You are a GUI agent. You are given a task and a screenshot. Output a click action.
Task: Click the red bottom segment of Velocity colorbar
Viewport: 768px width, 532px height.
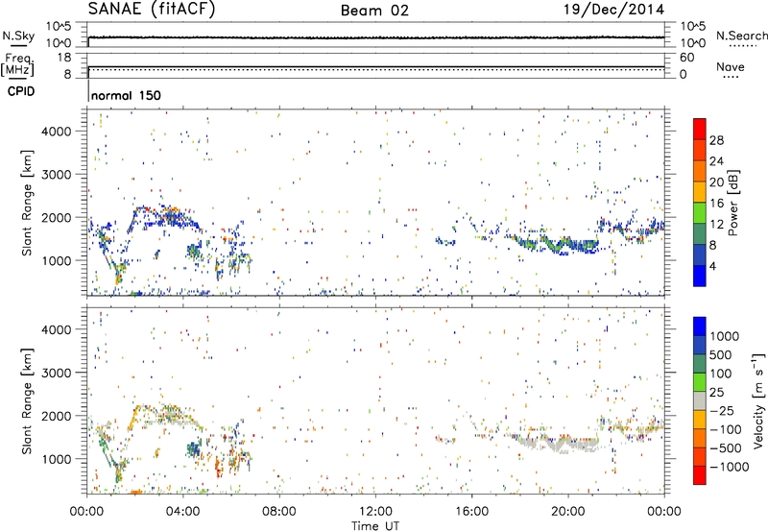(x=700, y=475)
